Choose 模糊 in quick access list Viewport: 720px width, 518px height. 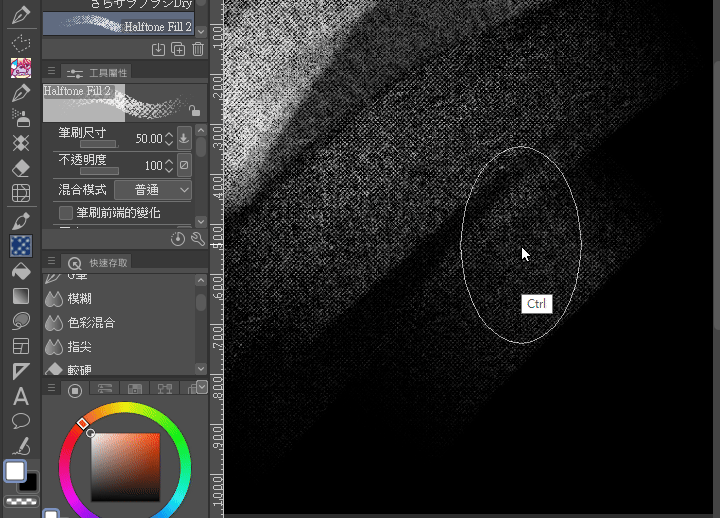click(x=119, y=299)
